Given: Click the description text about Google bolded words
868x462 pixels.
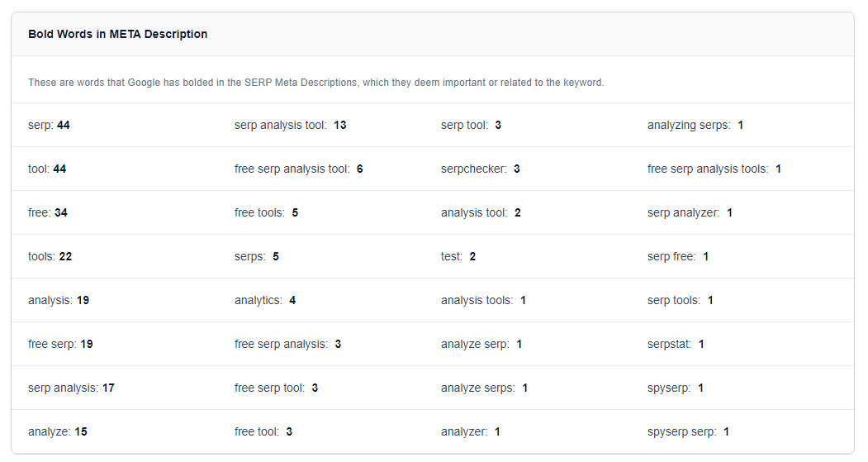Looking at the screenshot, I should 315,83.
